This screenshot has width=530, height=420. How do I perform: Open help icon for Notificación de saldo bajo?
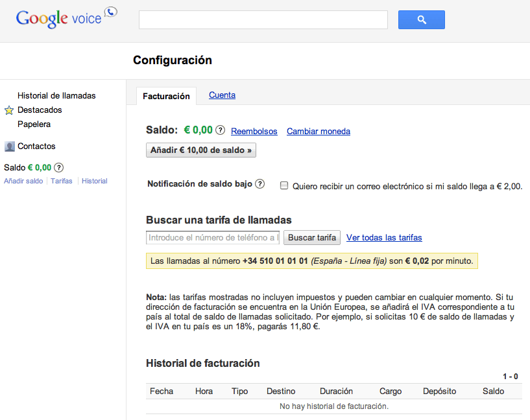click(259, 184)
